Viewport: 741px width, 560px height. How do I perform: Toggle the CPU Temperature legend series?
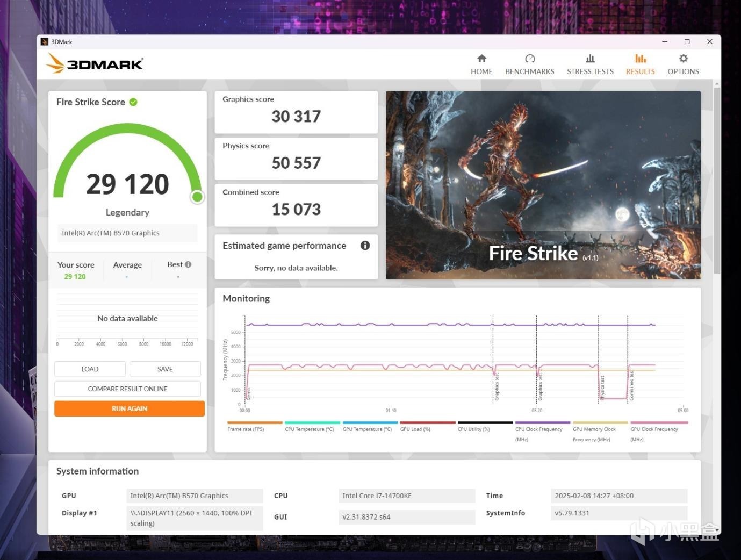312,427
